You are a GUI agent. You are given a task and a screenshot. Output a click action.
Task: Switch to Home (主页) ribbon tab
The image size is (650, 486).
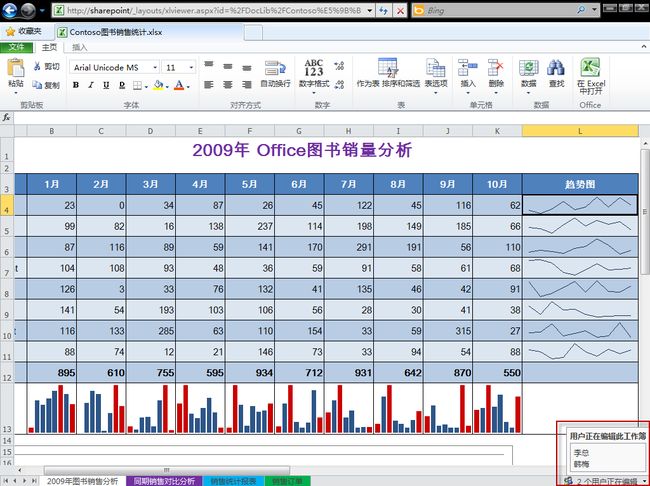[49, 47]
